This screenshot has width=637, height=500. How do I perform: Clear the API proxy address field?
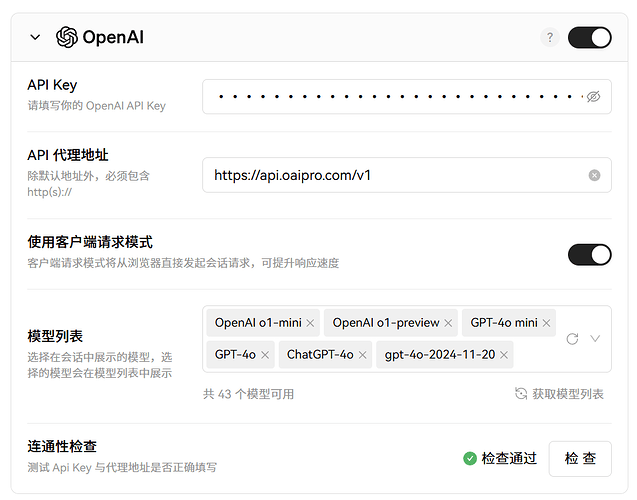(x=594, y=175)
